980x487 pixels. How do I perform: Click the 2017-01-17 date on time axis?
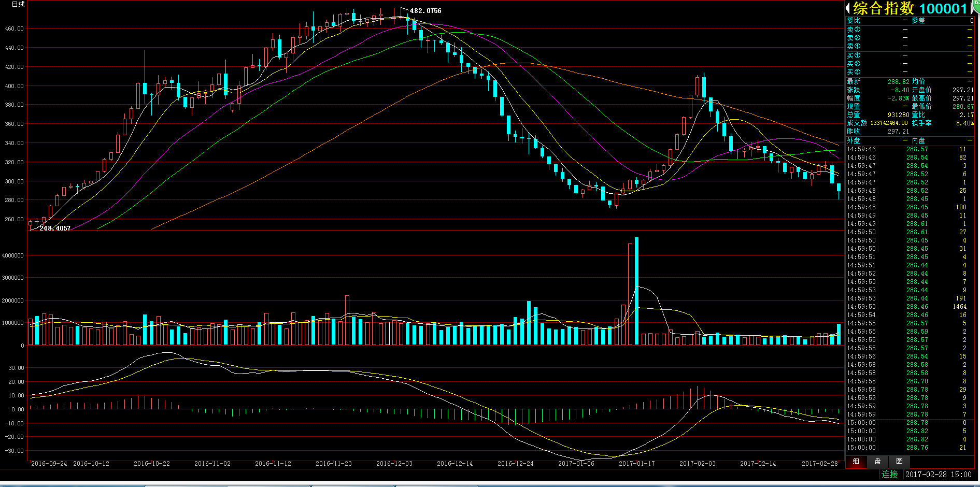click(636, 464)
